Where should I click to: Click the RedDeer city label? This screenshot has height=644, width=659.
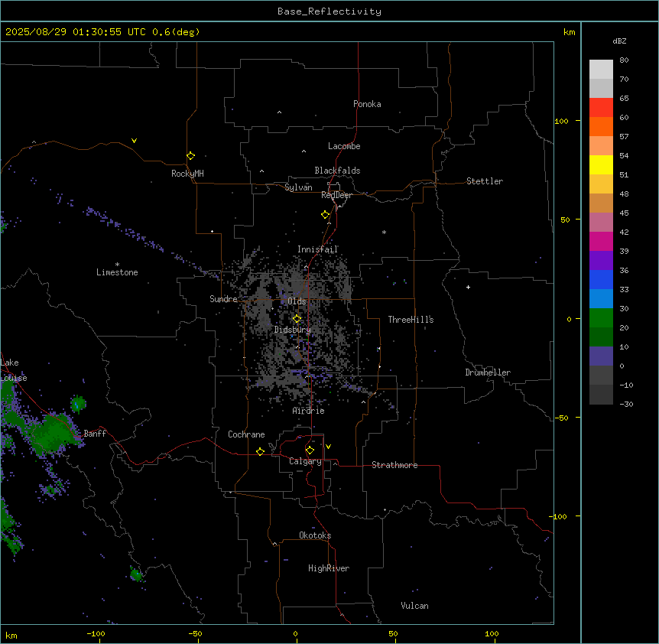[336, 195]
